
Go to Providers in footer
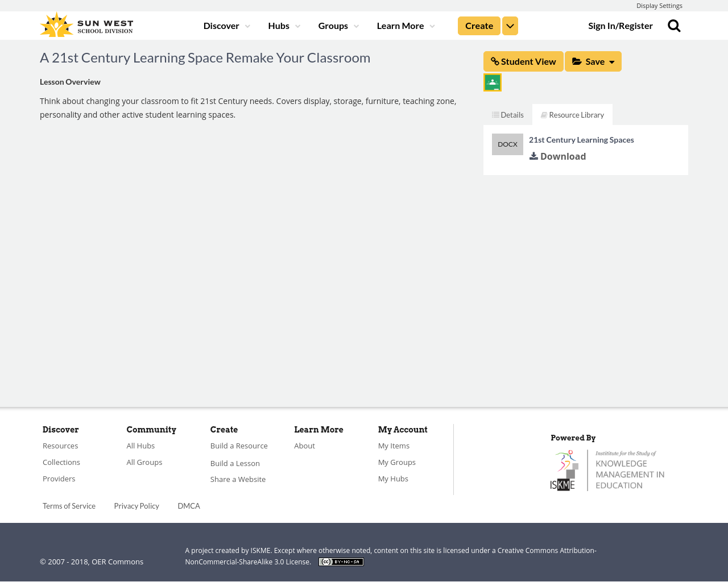59,479
